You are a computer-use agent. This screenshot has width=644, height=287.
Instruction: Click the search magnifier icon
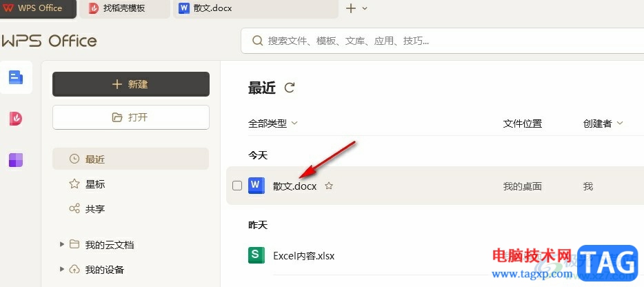(x=257, y=41)
